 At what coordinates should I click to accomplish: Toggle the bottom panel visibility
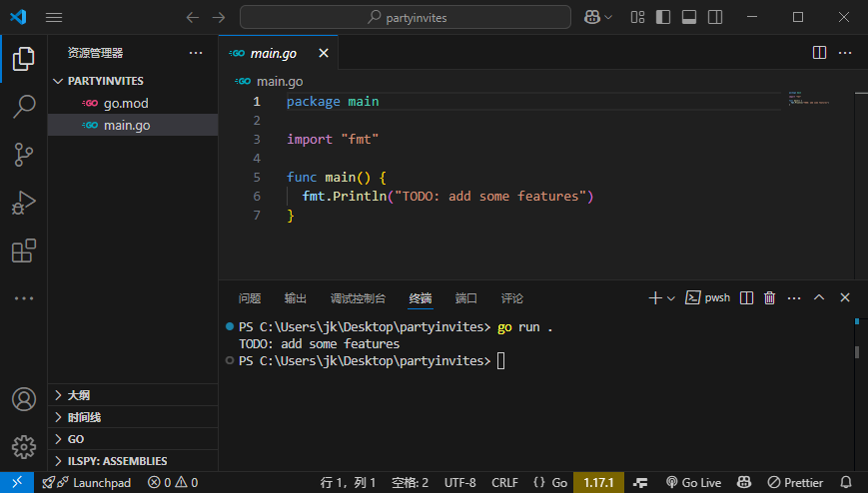(x=689, y=17)
